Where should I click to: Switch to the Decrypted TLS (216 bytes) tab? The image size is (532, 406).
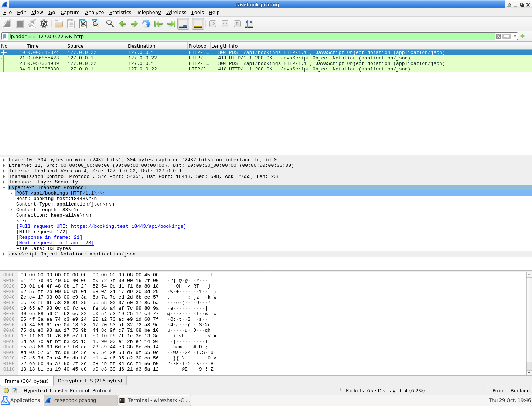click(x=90, y=381)
